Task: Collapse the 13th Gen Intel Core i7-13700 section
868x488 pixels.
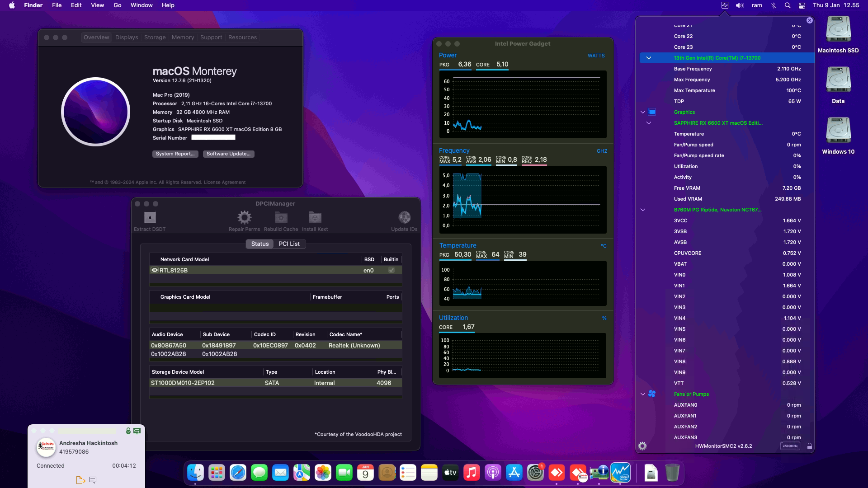Action: tap(650, 58)
